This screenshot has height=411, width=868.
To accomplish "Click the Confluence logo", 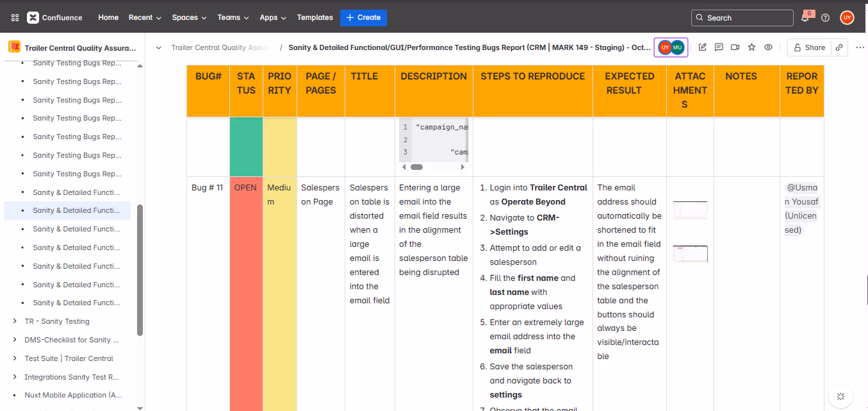I will pos(55,18).
